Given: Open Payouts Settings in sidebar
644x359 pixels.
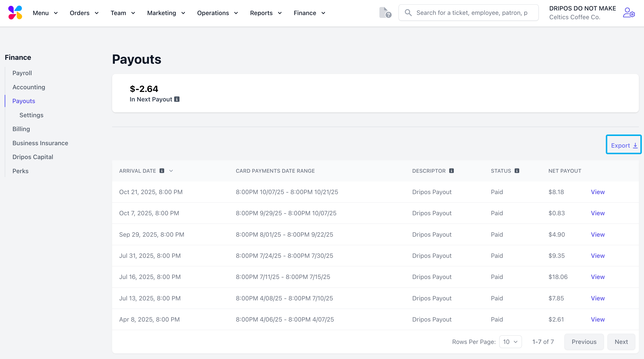Looking at the screenshot, I should 31,115.
